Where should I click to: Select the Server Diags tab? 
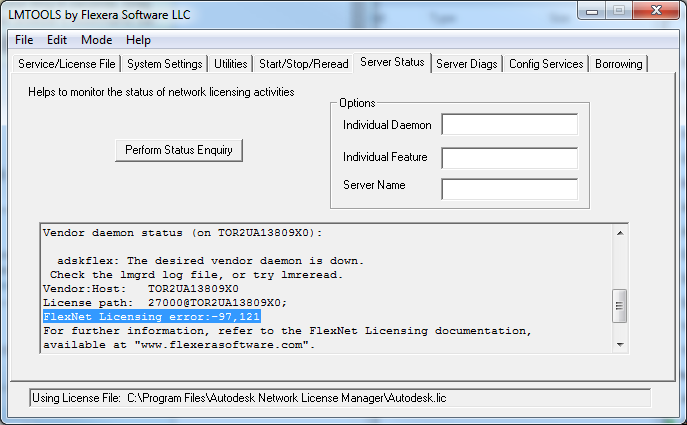[x=467, y=64]
